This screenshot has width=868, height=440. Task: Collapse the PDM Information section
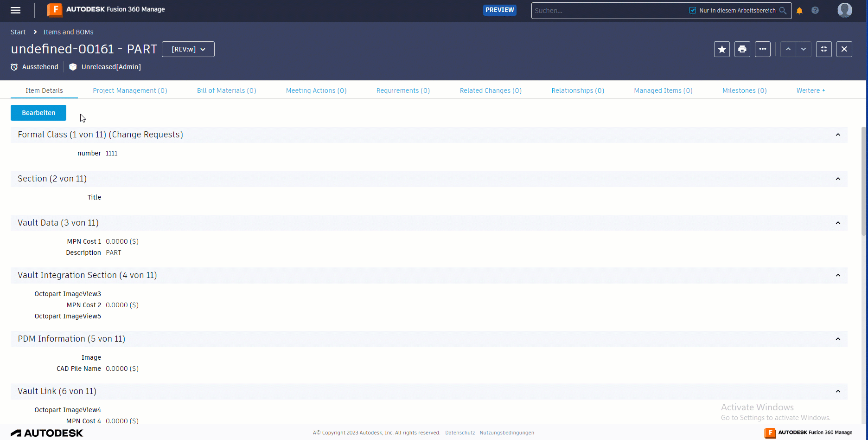(x=838, y=339)
